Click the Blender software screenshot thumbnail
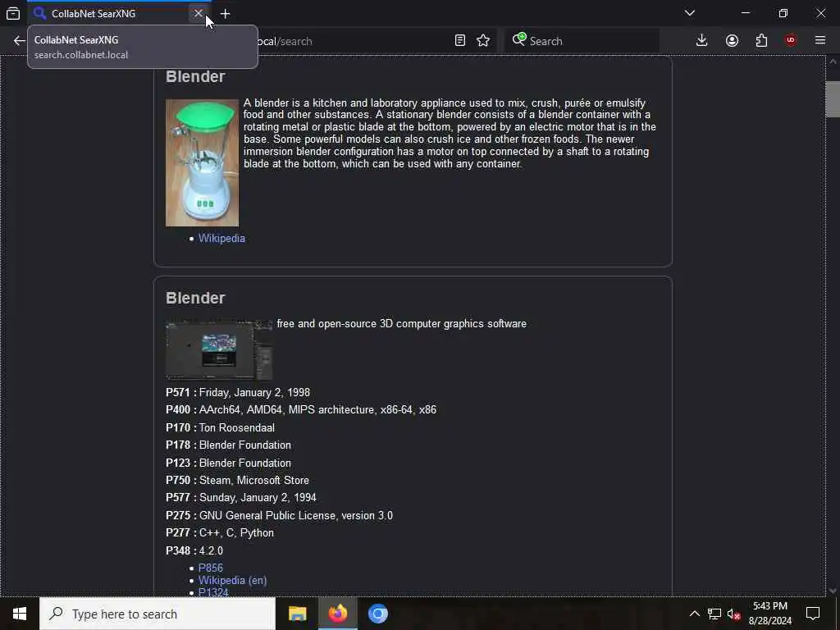840x630 pixels. 219,349
